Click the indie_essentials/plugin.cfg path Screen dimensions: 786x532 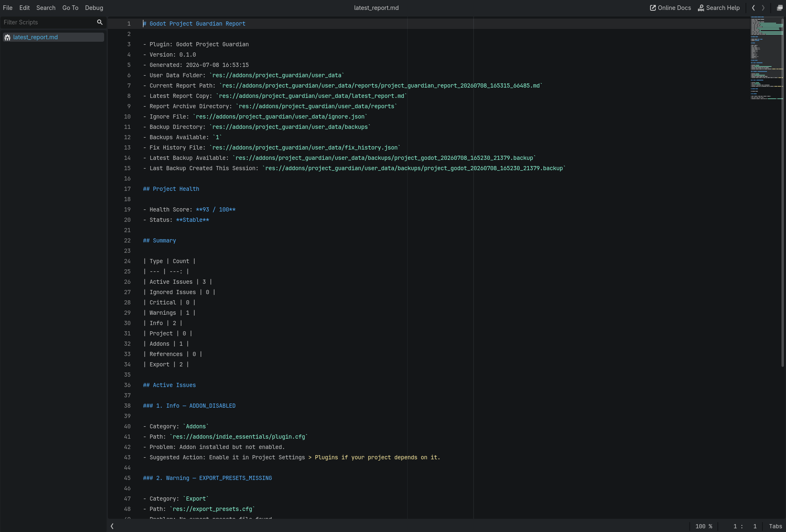click(239, 437)
